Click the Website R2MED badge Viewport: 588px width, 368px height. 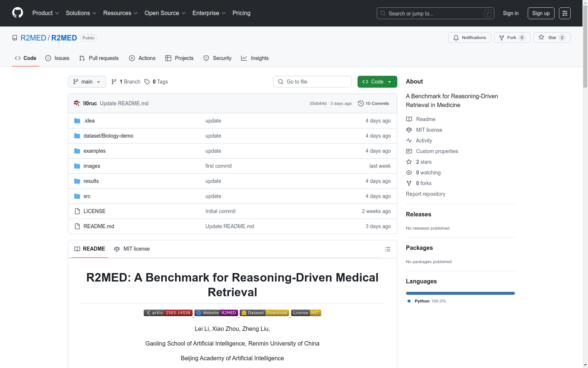[216, 313]
